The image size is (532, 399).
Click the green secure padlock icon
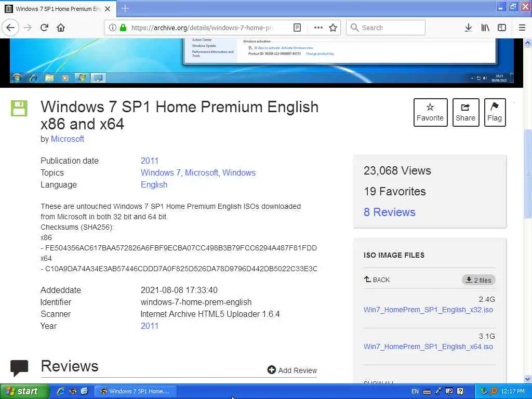[123, 28]
